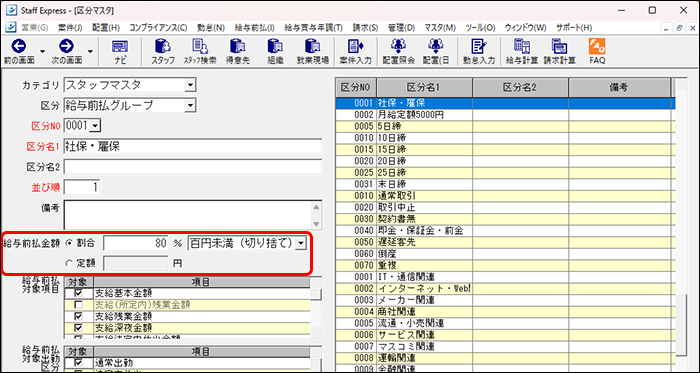Toggle the 支給(所定内)残業金額 checkbox
This screenshot has height=373, width=700.
point(79,305)
